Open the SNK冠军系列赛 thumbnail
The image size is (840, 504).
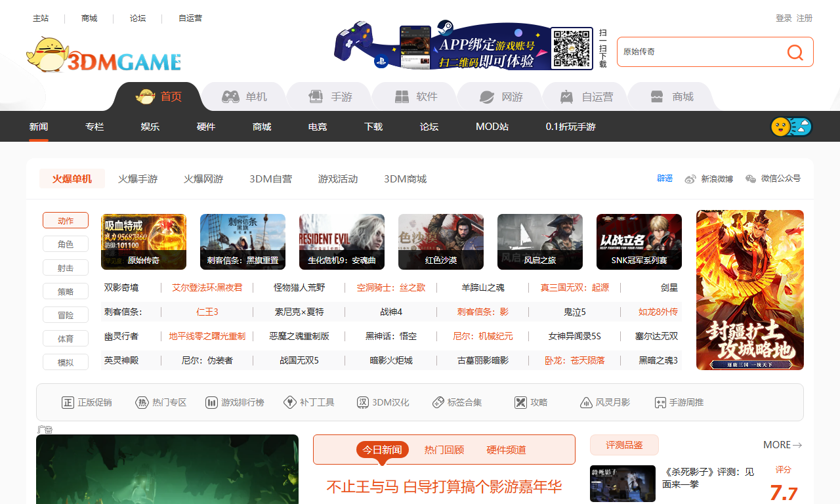pos(639,241)
